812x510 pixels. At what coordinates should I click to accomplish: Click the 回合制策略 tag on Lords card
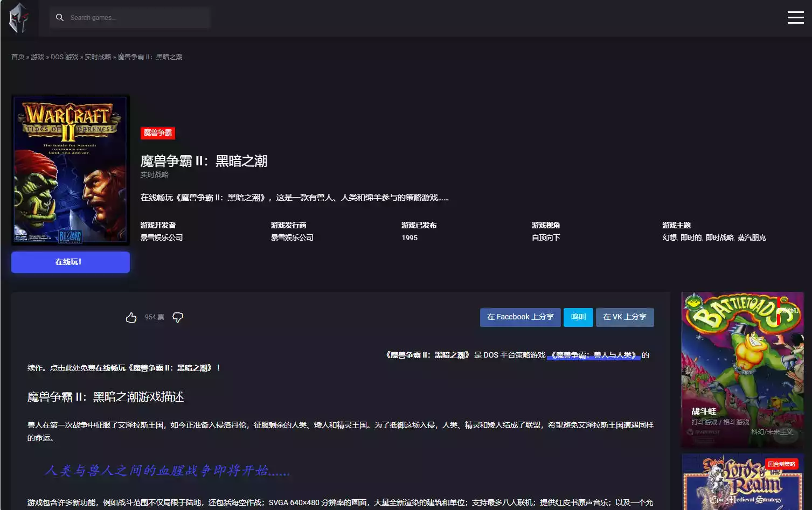point(781,464)
